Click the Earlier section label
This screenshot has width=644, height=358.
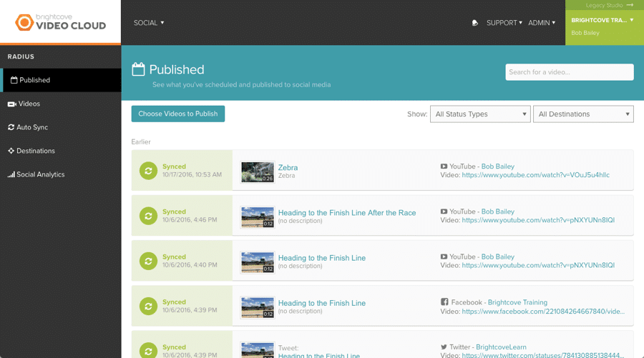pyautogui.click(x=141, y=142)
